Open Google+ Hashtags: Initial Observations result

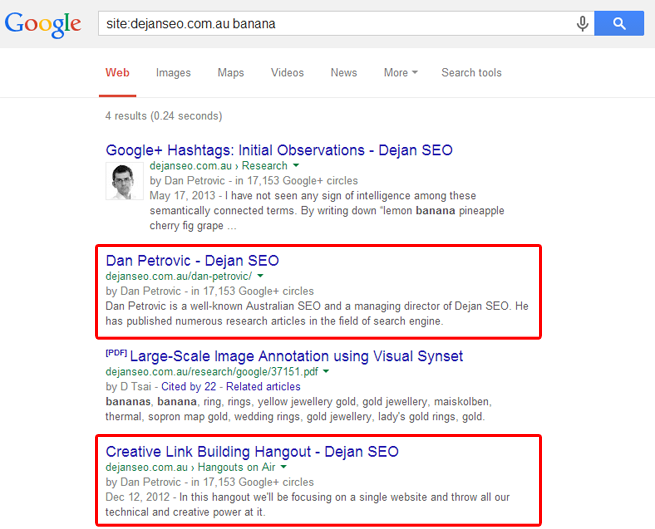tap(279, 150)
